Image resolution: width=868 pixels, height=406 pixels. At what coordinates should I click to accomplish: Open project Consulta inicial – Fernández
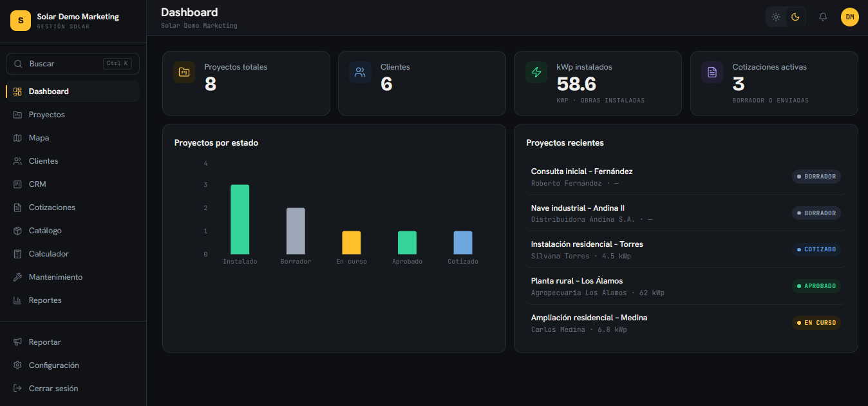tap(686, 177)
